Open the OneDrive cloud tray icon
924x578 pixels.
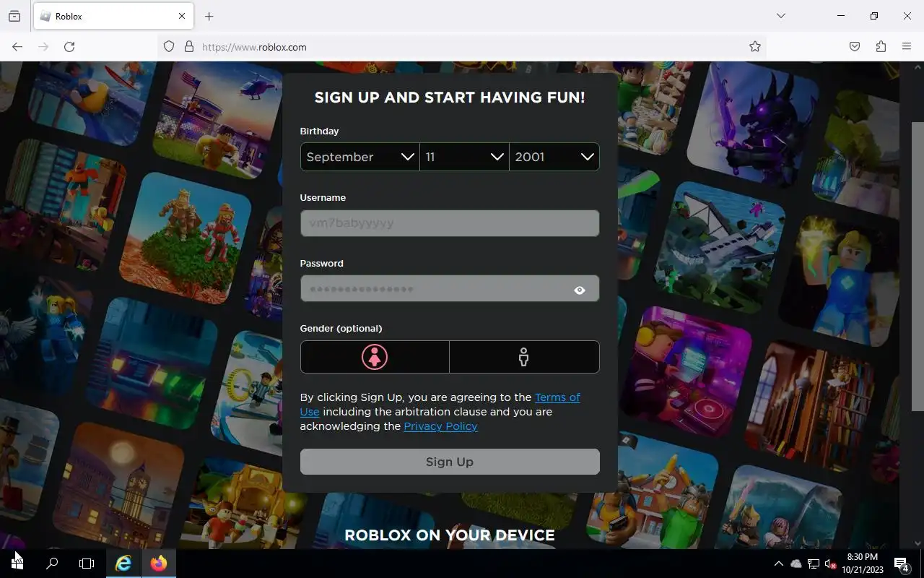pos(796,564)
